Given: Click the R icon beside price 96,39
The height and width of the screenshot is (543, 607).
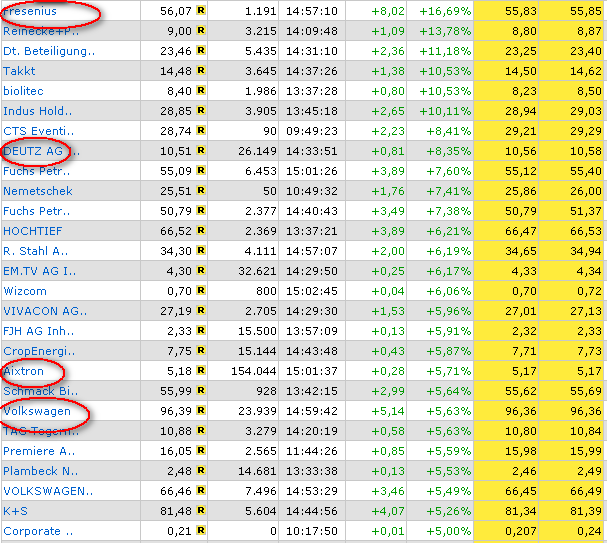Looking at the screenshot, I should [x=201, y=410].
